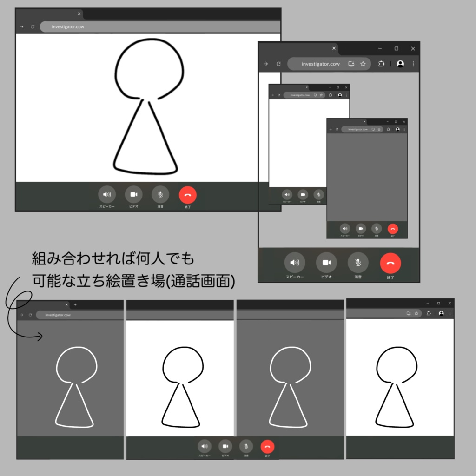This screenshot has height=476, width=476.
Task: Open the three-dot browser menu
Action: pos(413,64)
